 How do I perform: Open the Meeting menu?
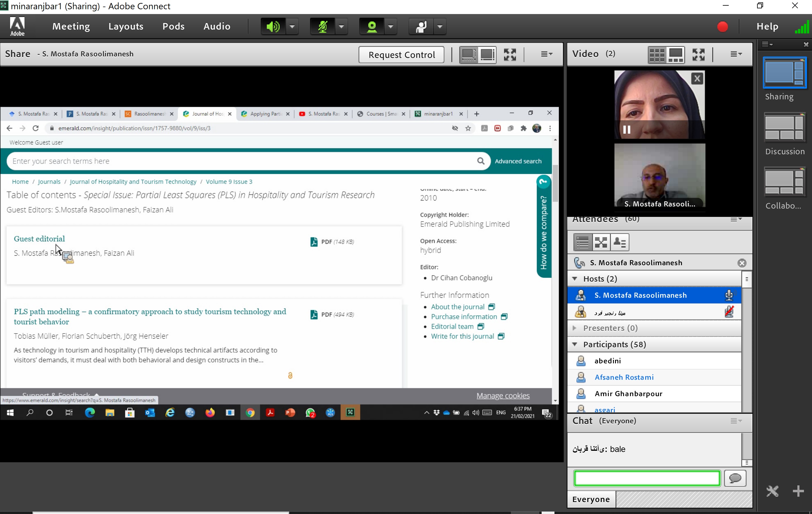(71, 26)
